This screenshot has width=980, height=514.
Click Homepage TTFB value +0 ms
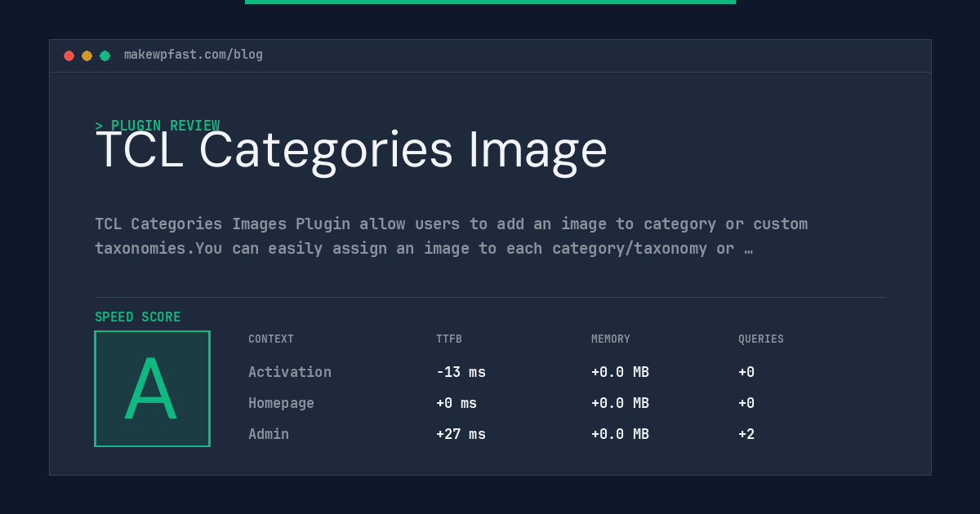point(457,403)
